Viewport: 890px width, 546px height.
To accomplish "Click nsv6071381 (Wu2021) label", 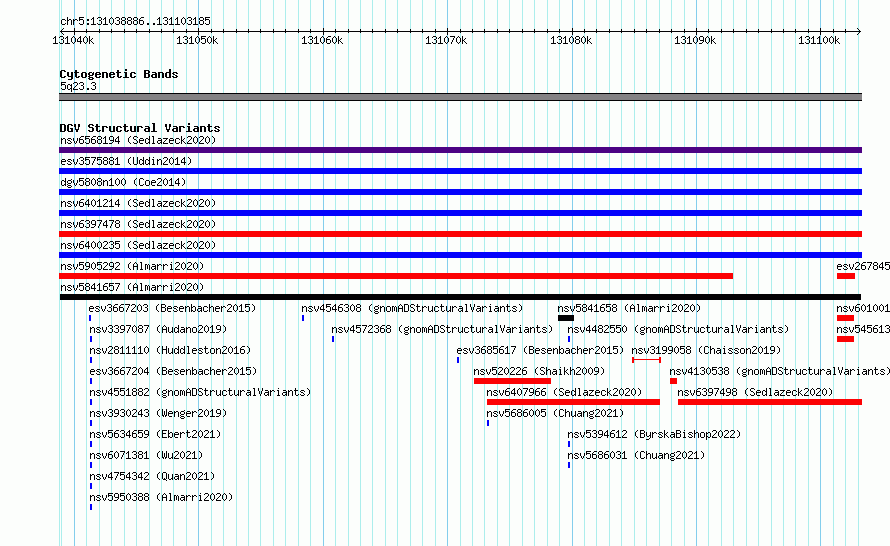I will [x=146, y=455].
